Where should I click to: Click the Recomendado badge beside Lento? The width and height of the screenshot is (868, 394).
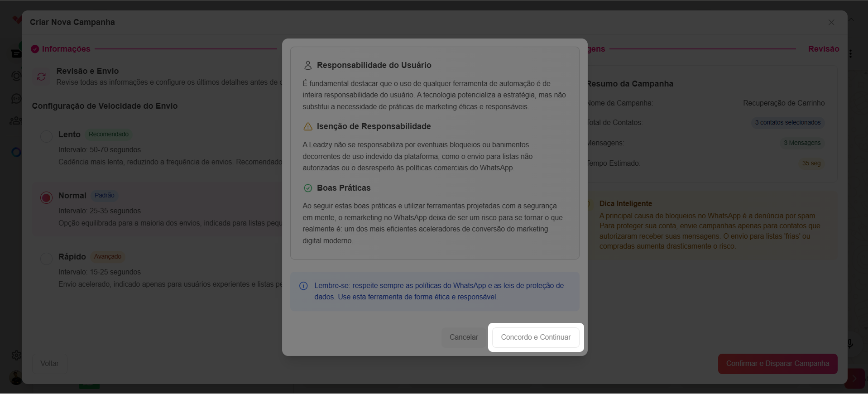tap(109, 135)
